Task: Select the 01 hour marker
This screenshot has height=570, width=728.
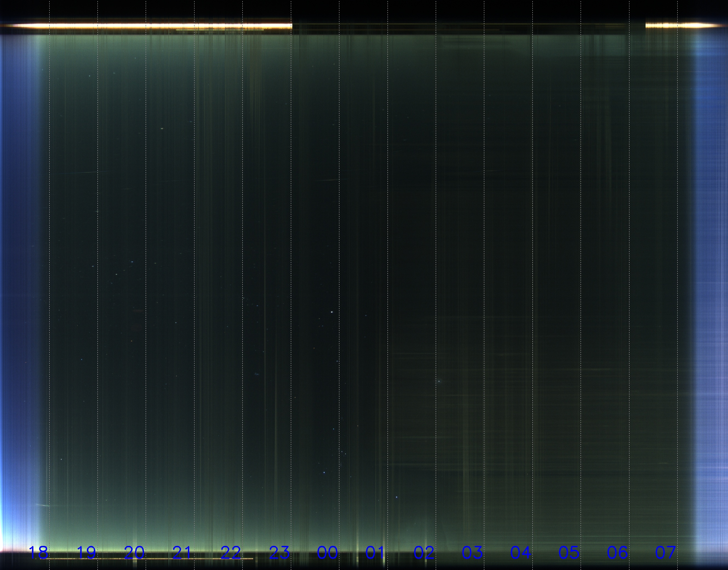Action: coord(375,552)
